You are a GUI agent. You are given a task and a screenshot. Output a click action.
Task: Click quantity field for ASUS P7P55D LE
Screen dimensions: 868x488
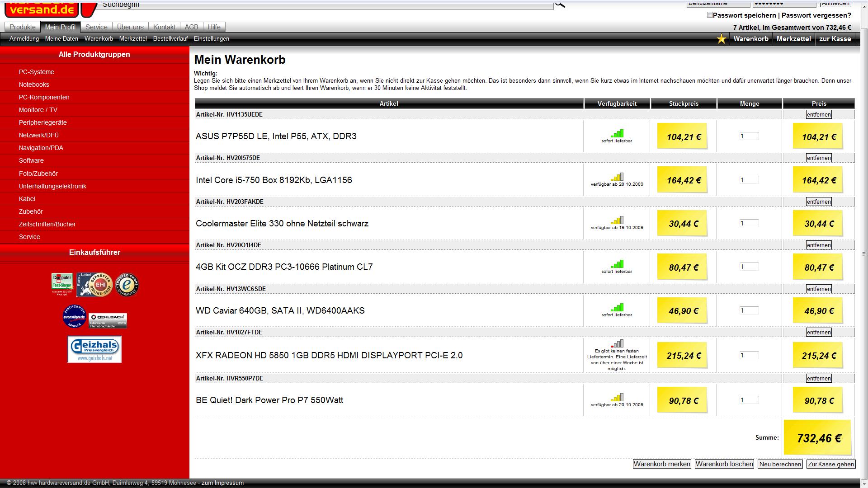pyautogui.click(x=749, y=136)
